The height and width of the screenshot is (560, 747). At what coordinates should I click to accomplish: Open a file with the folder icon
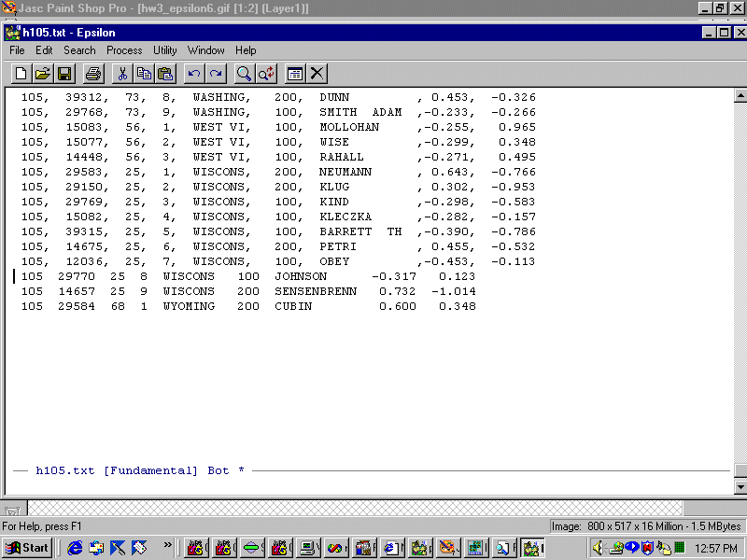43,73
